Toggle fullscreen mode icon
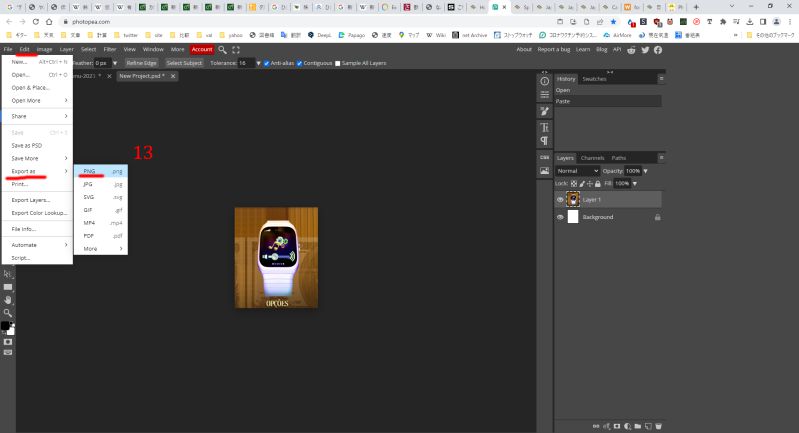Image resolution: width=799 pixels, height=433 pixels. pos(235,49)
